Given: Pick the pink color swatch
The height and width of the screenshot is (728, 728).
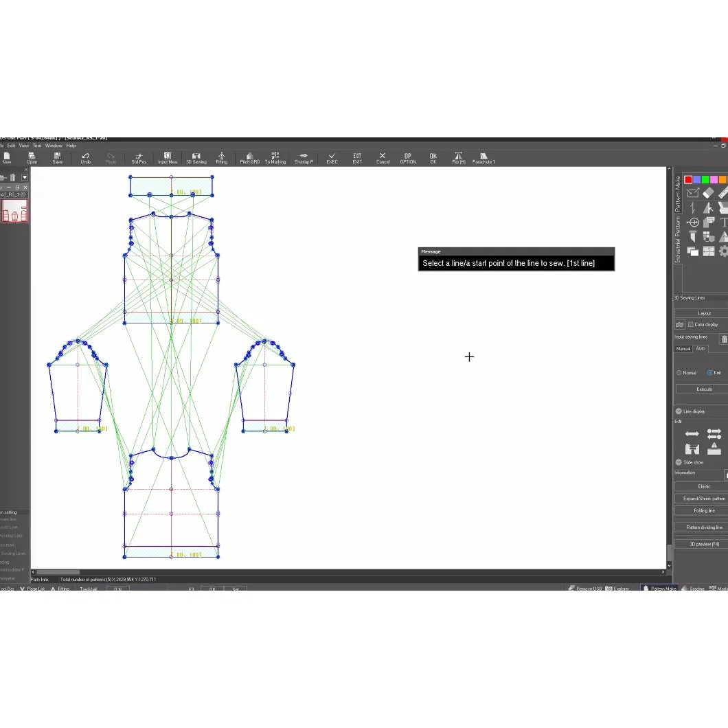Looking at the screenshot, I should [714, 180].
